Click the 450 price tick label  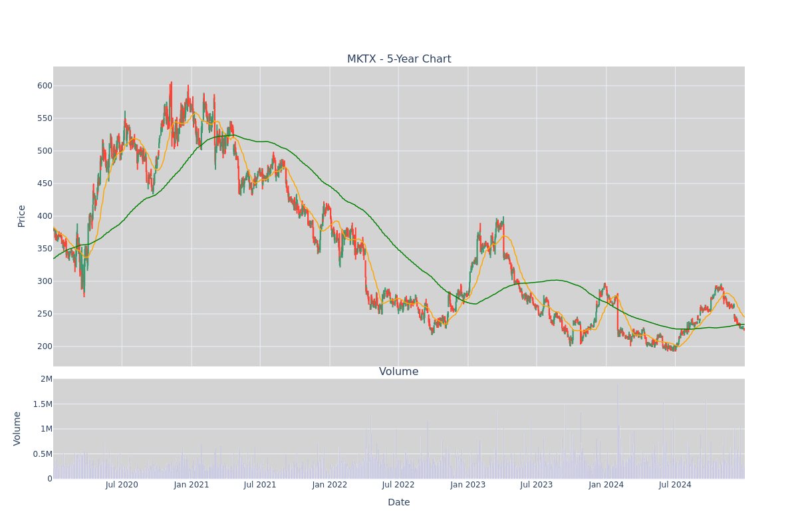click(x=45, y=184)
